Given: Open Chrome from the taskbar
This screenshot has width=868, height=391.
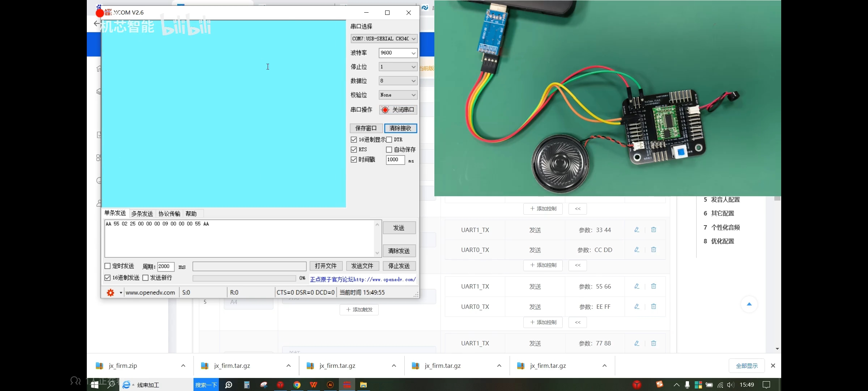Looking at the screenshot, I should pyautogui.click(x=297, y=384).
